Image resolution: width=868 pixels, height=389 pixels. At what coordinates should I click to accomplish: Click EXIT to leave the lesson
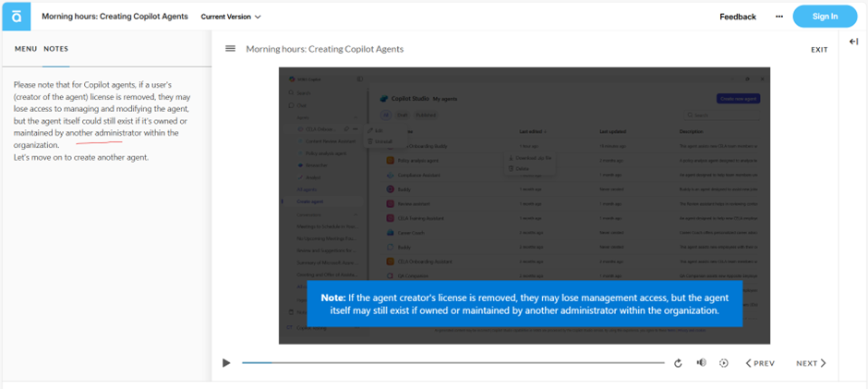[819, 50]
